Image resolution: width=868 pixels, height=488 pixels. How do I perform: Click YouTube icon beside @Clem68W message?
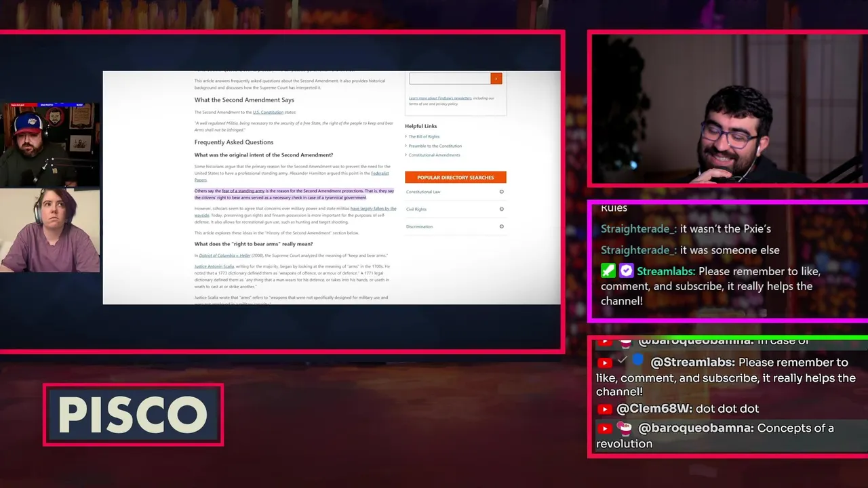tap(605, 409)
